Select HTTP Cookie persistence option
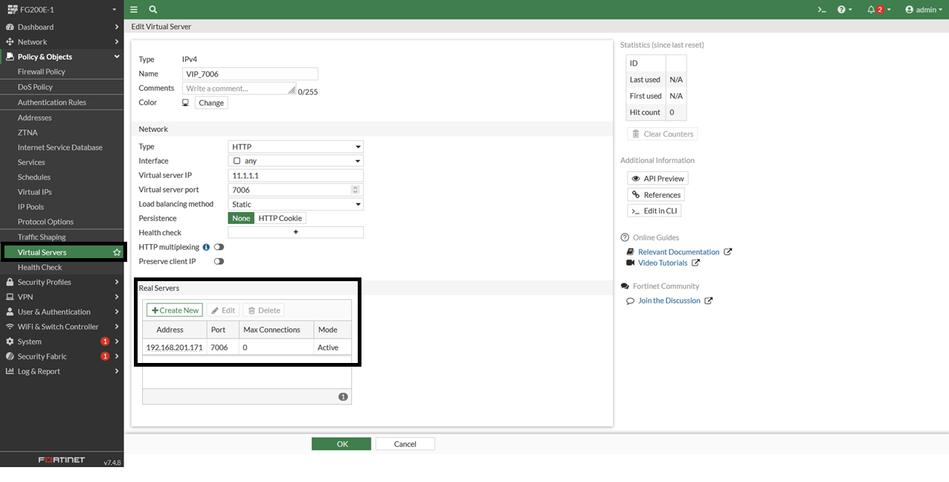 point(280,218)
